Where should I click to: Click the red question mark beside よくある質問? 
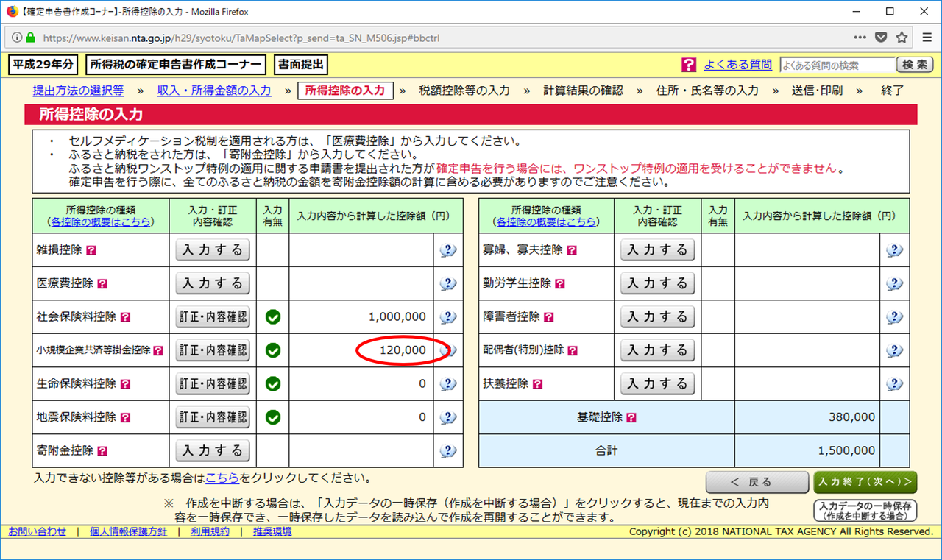click(689, 64)
